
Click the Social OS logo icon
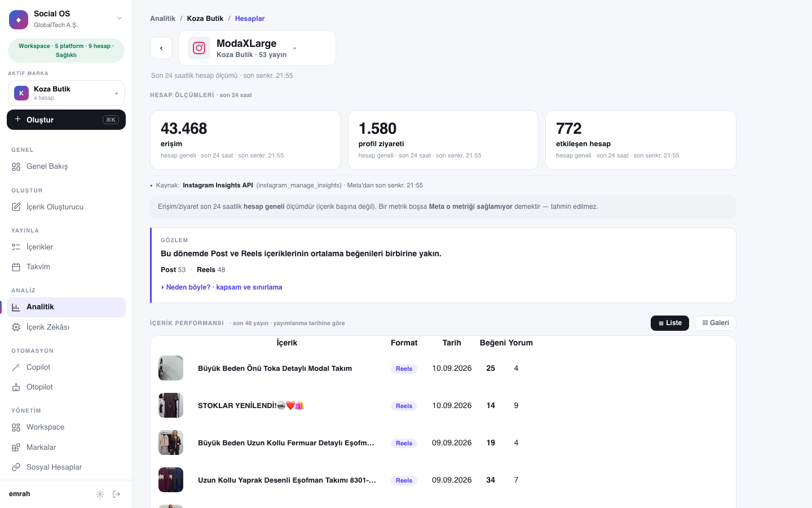[x=19, y=19]
